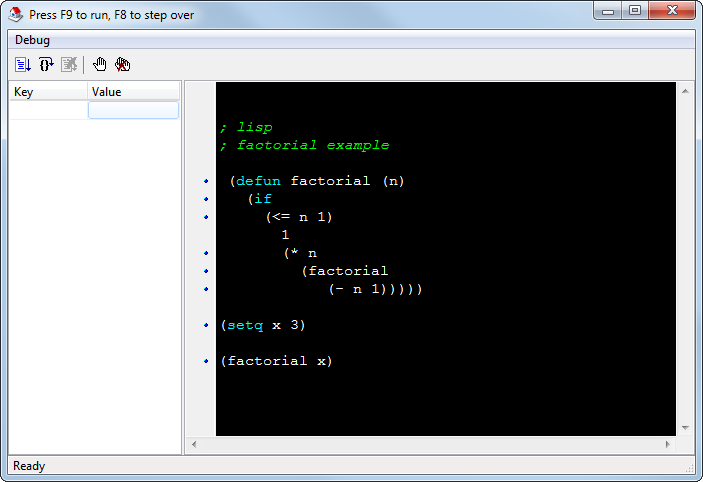Click the horizontal scrollbar right arrow

(x=668, y=443)
